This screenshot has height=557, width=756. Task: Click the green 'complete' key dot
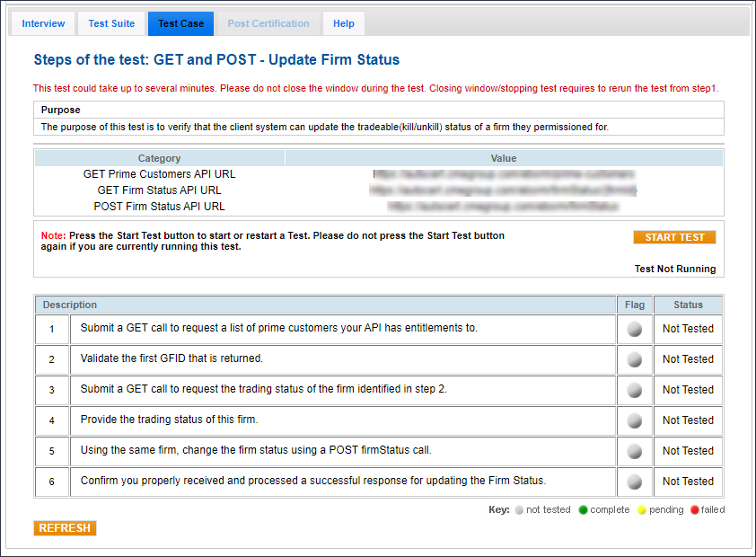[583, 510]
